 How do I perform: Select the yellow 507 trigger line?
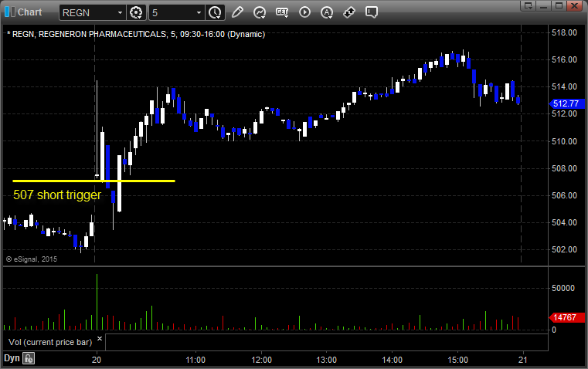(x=93, y=181)
